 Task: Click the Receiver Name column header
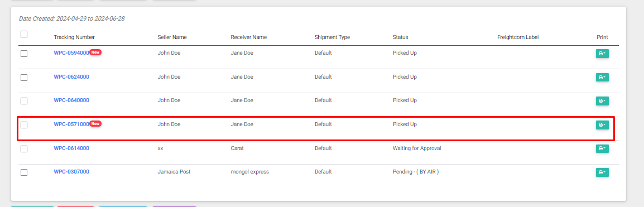click(x=249, y=37)
